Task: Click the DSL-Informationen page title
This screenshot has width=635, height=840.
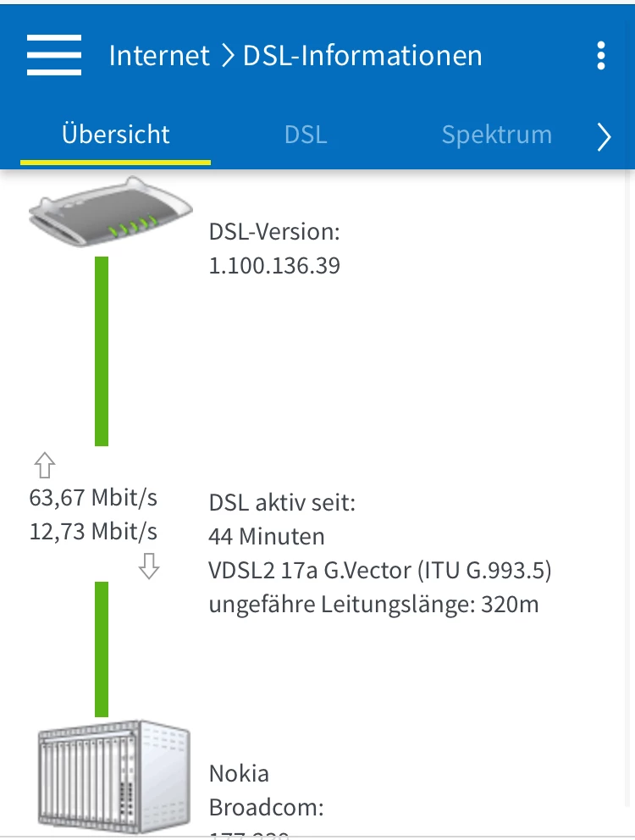Action: pos(362,56)
